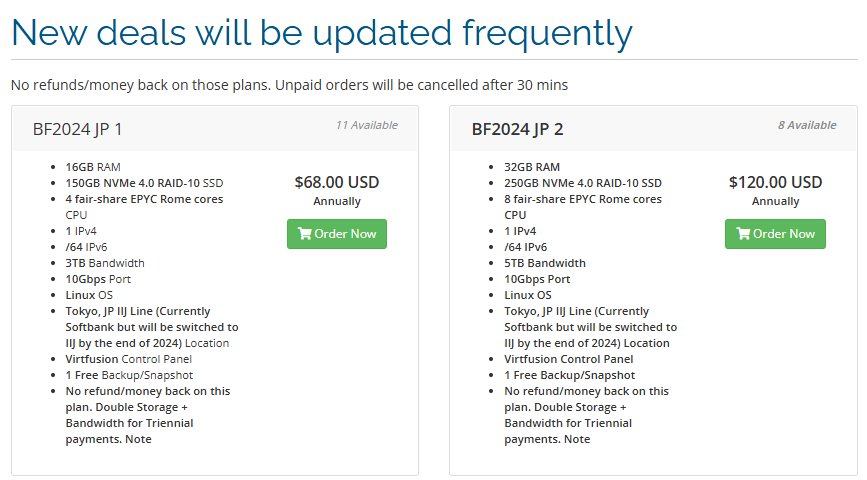Click the 3TB Bandwidth list item
The width and height of the screenshot is (867, 480).
(x=105, y=263)
